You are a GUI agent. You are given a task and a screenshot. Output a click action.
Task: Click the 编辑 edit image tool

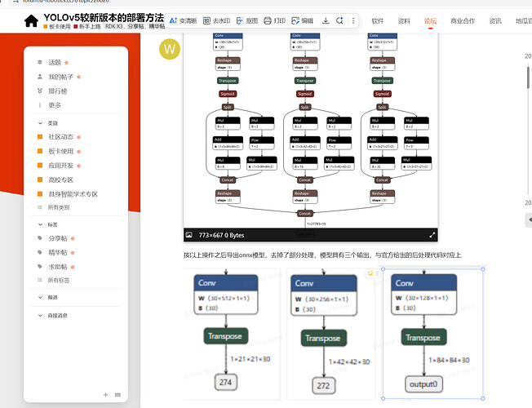[x=302, y=20]
